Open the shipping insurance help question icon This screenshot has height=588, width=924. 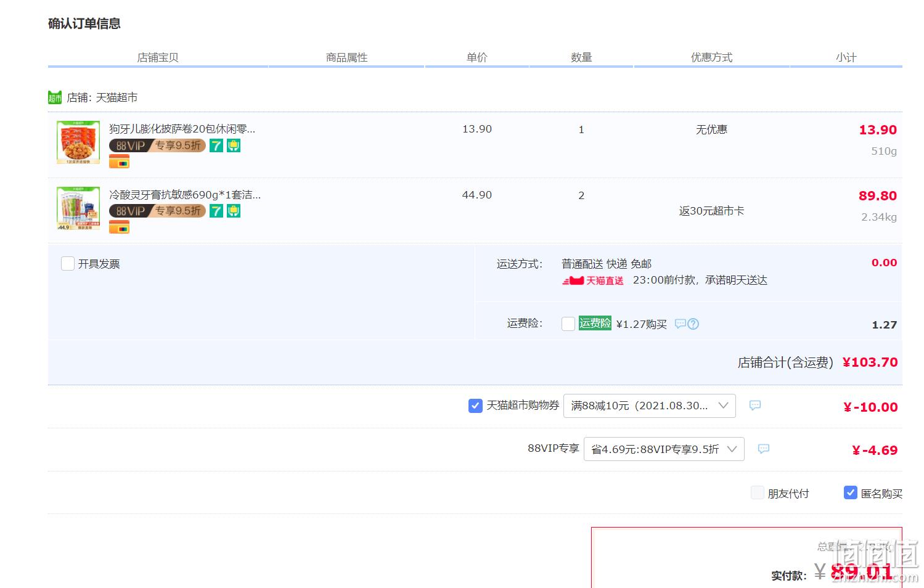click(x=693, y=324)
